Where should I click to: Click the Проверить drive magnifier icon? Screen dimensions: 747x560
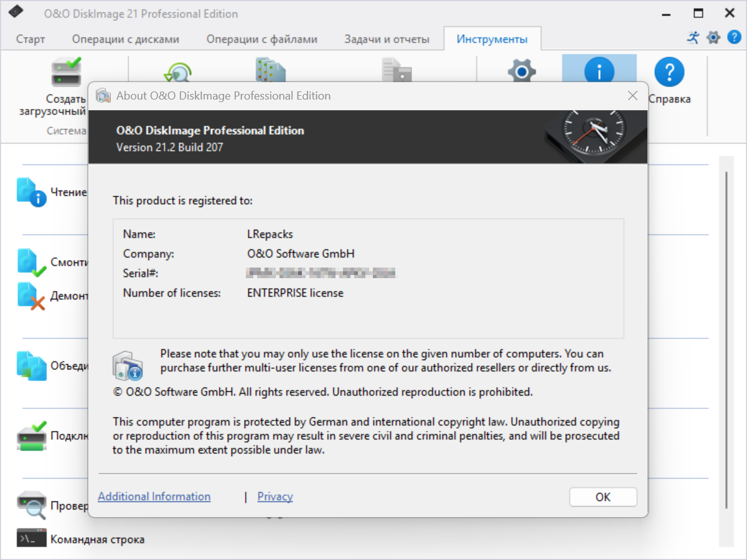tap(32, 506)
